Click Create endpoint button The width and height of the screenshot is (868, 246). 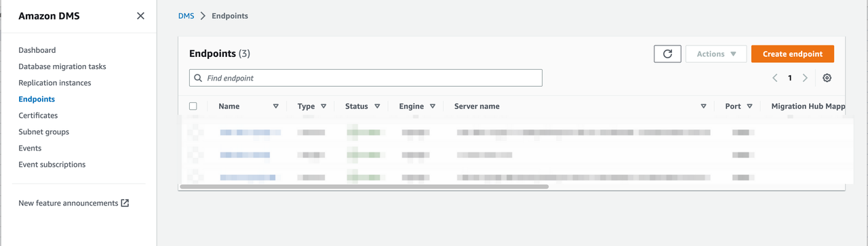[793, 54]
